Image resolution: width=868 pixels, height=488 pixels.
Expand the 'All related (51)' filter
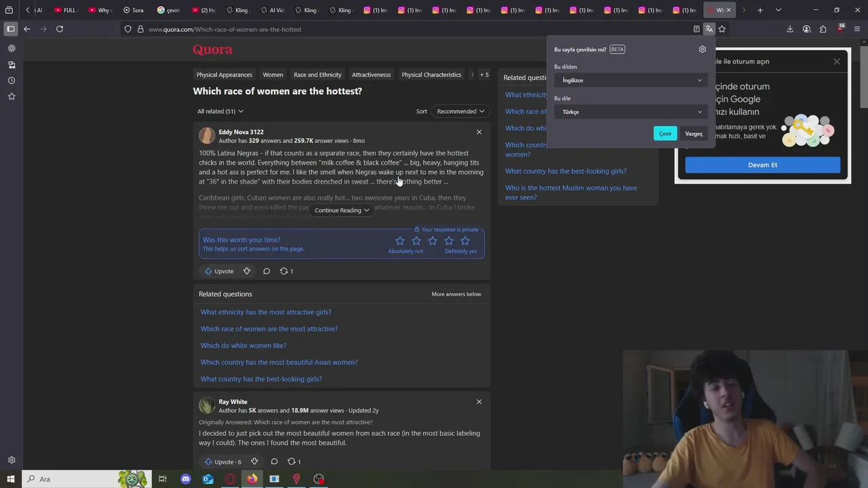pos(220,111)
